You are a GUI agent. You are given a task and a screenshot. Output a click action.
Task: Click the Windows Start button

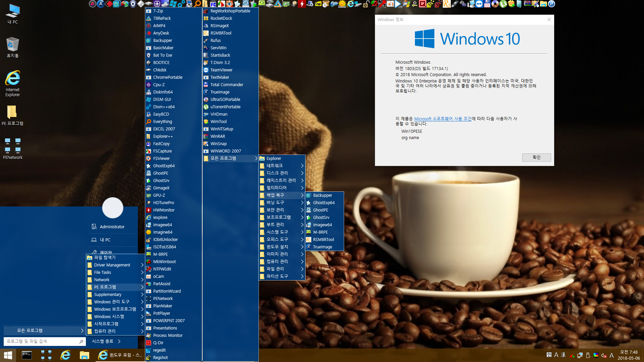(x=8, y=355)
